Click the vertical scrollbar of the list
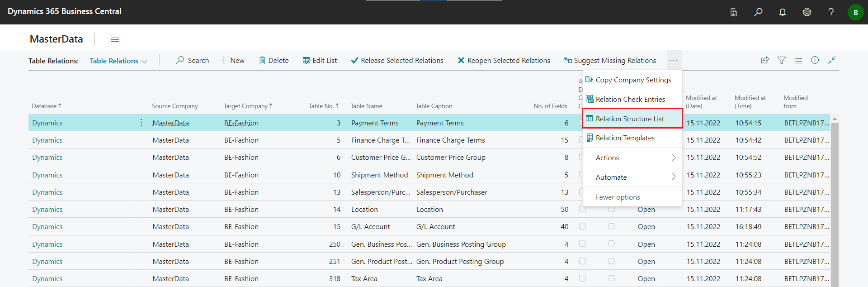The image size is (868, 287). click(835, 204)
